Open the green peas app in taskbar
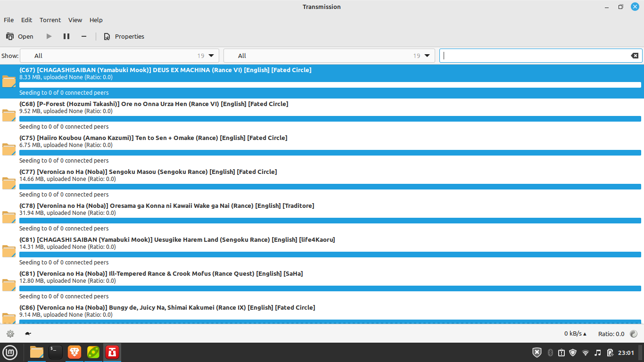The width and height of the screenshot is (644, 362). pyautogui.click(x=93, y=352)
